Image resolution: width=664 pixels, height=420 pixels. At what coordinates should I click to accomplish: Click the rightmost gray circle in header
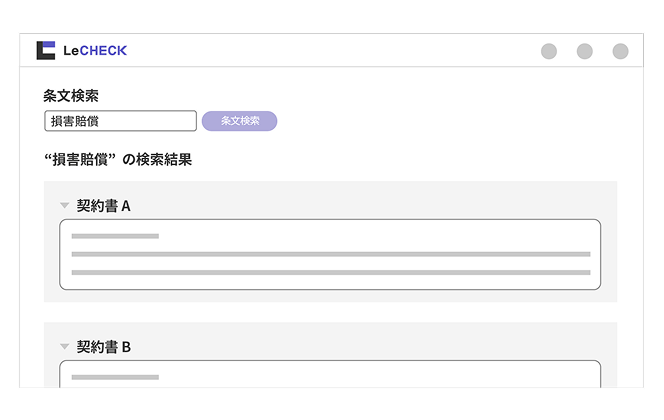(x=620, y=51)
